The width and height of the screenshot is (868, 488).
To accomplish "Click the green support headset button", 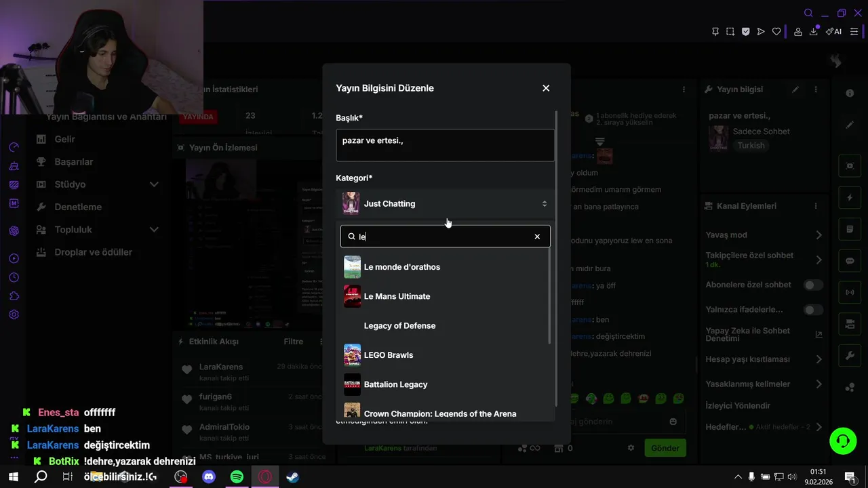I will tap(843, 441).
